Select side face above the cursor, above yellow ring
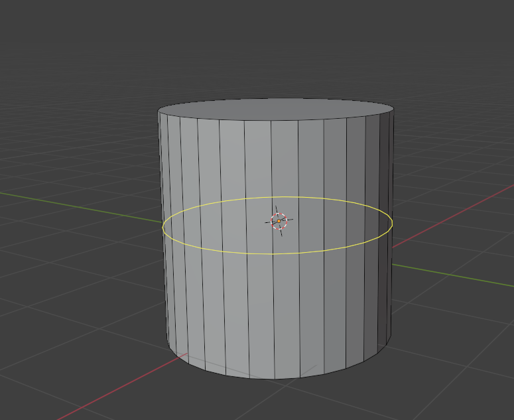514x420 pixels. tap(285, 159)
